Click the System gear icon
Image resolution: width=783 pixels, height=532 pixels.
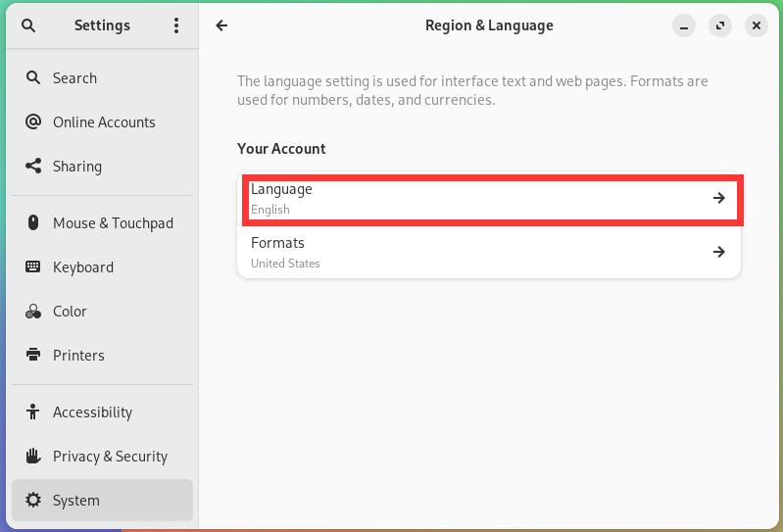[x=33, y=500]
